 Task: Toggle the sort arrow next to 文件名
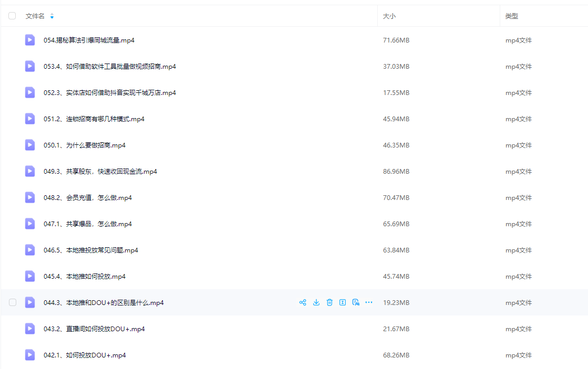pos(52,17)
